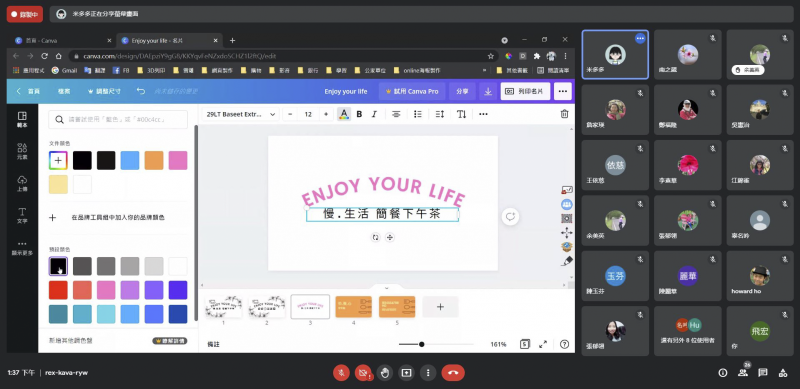Open text alignment option in toolbar
This screenshot has width=800, height=389.
(396, 114)
